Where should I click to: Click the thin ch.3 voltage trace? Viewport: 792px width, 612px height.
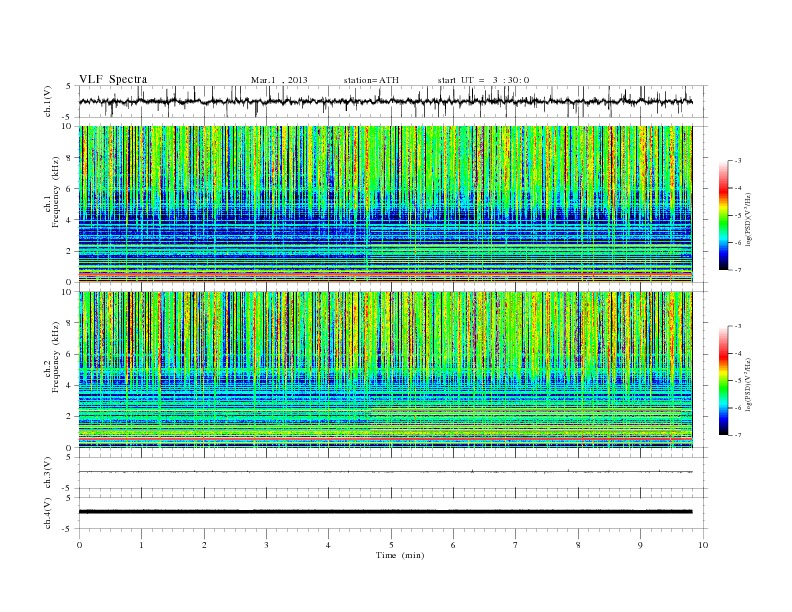[x=385, y=472]
